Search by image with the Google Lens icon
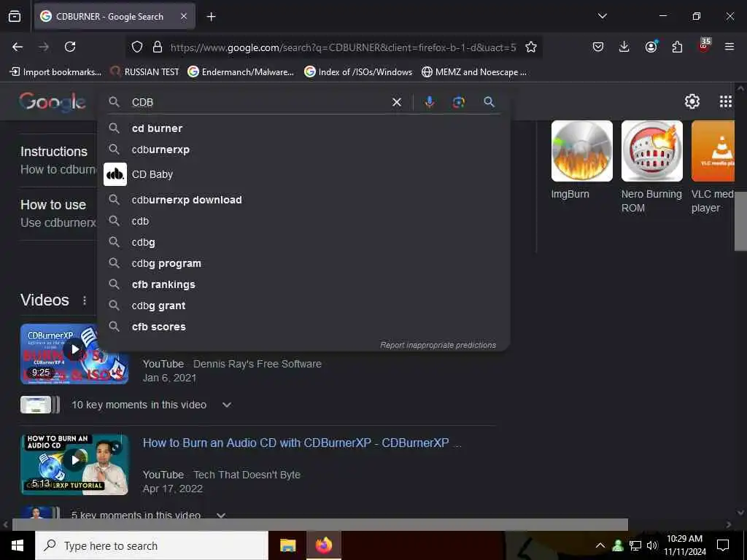 pyautogui.click(x=458, y=102)
